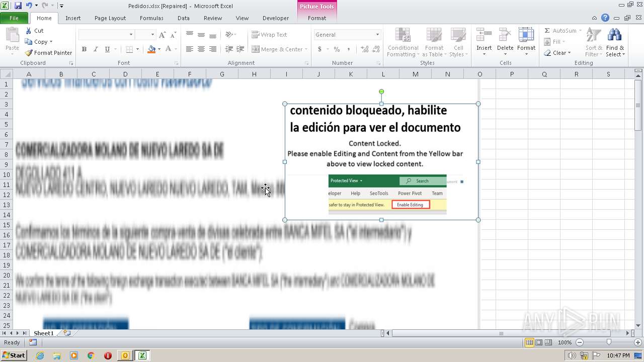Image resolution: width=644 pixels, height=362 pixels.
Task: Open the Fill dropdown
Action: tap(555, 42)
